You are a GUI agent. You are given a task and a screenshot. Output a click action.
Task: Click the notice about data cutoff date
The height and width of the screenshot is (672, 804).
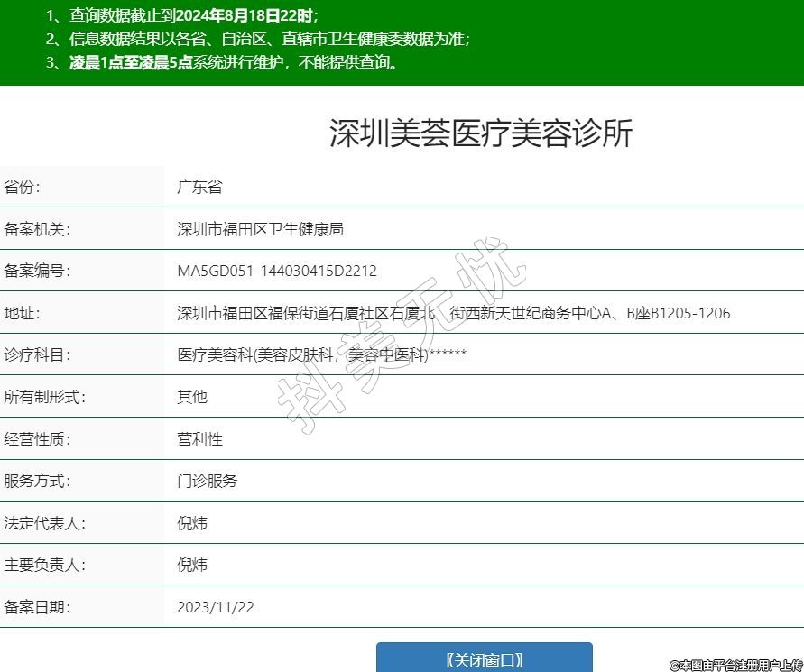coord(181,15)
